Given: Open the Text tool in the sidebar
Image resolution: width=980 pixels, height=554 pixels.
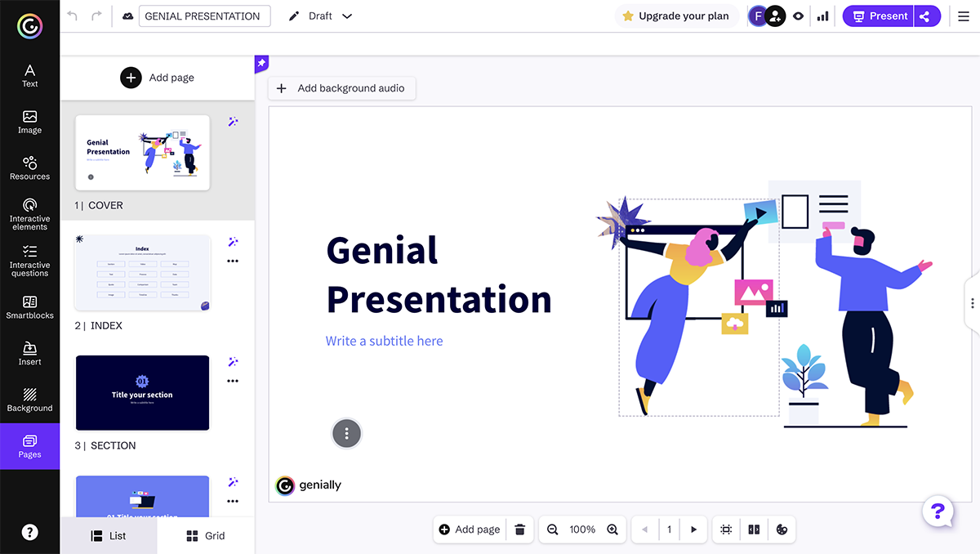Looking at the screenshot, I should tap(29, 75).
